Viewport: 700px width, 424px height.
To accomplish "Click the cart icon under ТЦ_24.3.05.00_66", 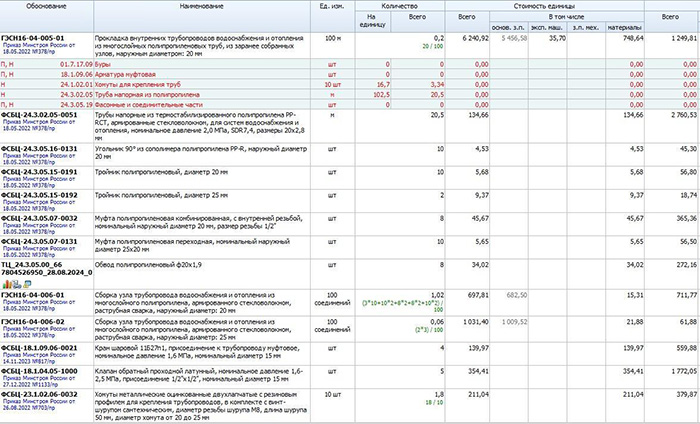I will pyautogui.click(x=17, y=284).
